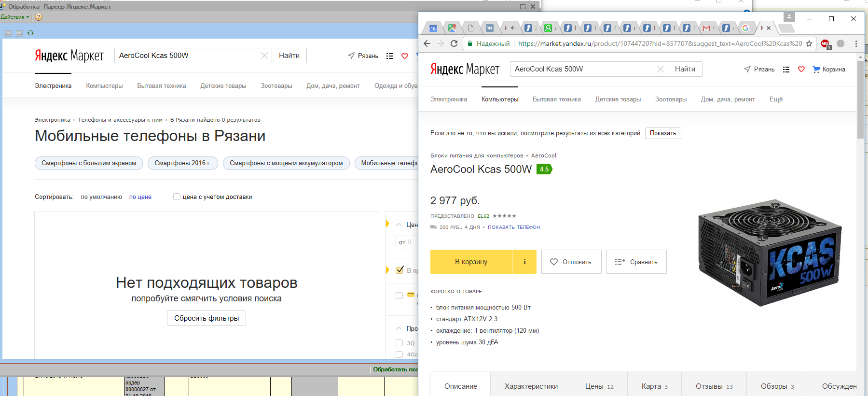The height and width of the screenshot is (396, 868).
Task: Click Показать button for all categories
Action: 663,133
